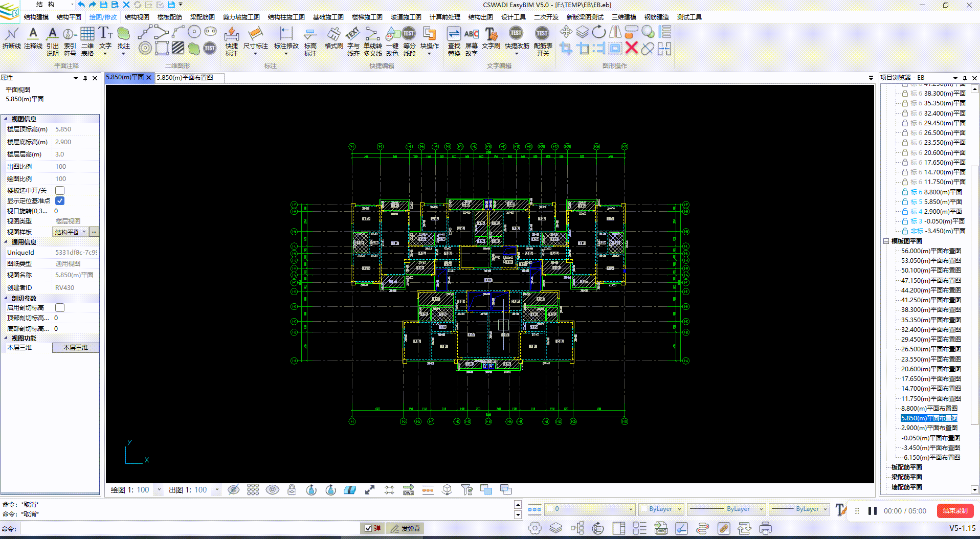
Task: Open the 视图样板 结构平面 dropdown
Action: 71,232
